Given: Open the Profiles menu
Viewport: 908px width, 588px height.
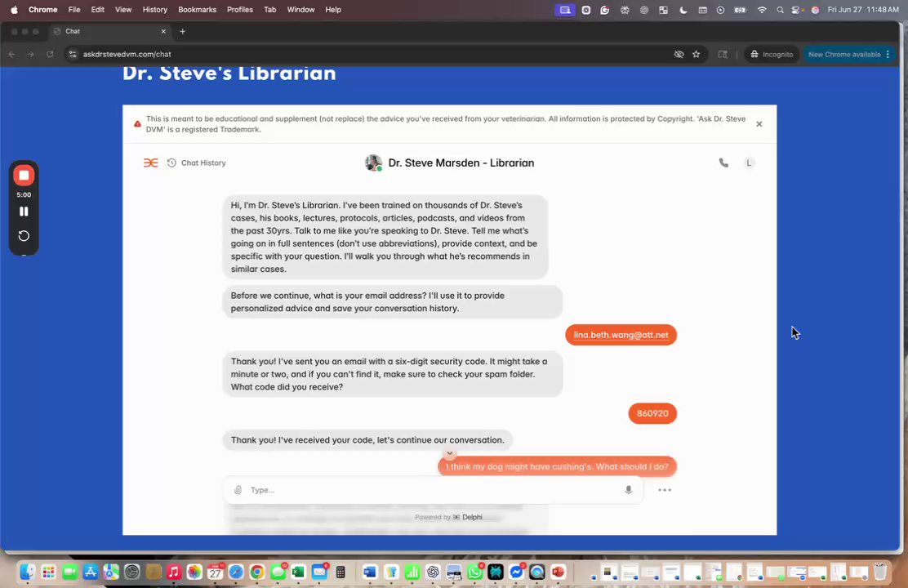Looking at the screenshot, I should (240, 10).
